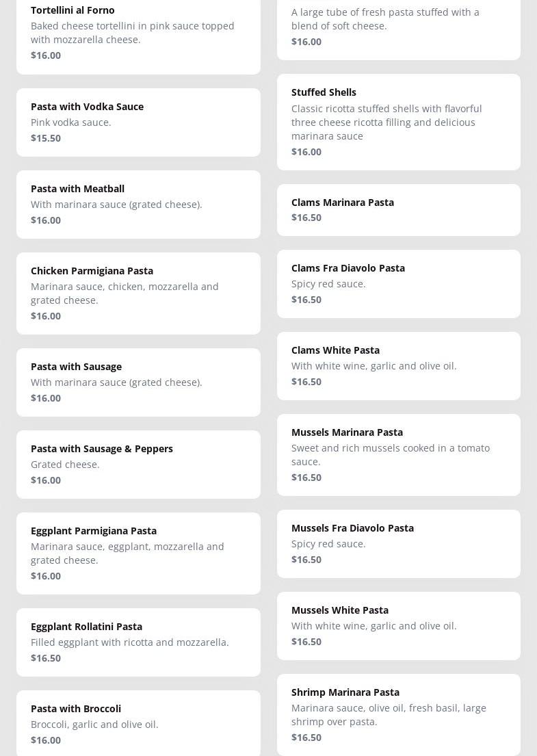
Task: Choose Clams Fra Diavolo Pasta
Action: point(398,283)
